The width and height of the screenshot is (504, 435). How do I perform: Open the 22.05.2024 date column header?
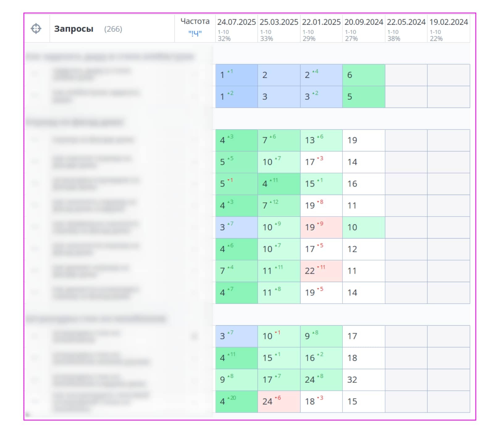(x=406, y=22)
